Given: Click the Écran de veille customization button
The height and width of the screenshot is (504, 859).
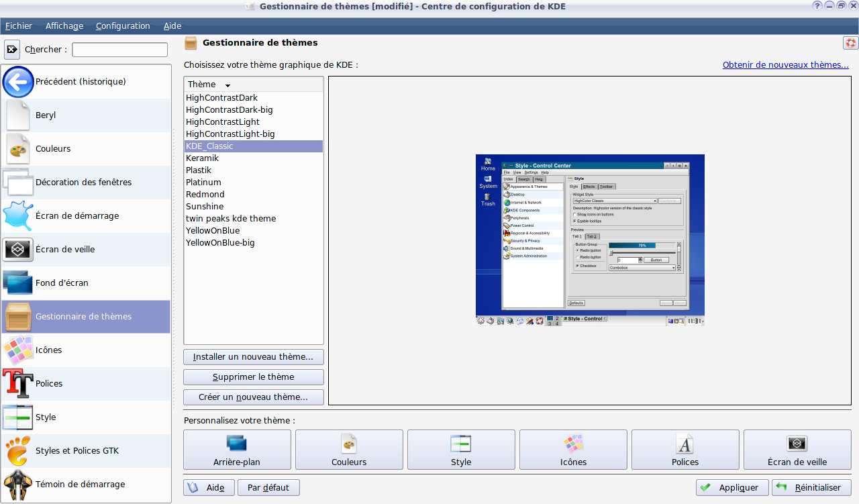Looking at the screenshot, I should 797,450.
